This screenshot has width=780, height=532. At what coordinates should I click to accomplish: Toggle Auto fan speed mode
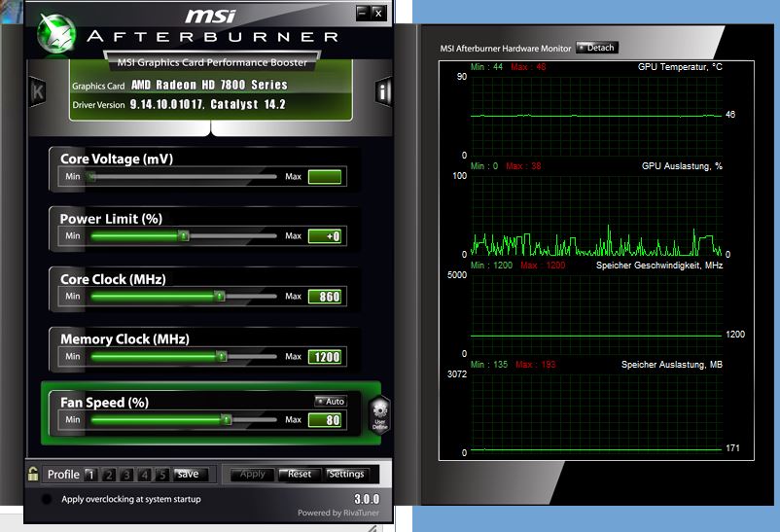(x=331, y=401)
